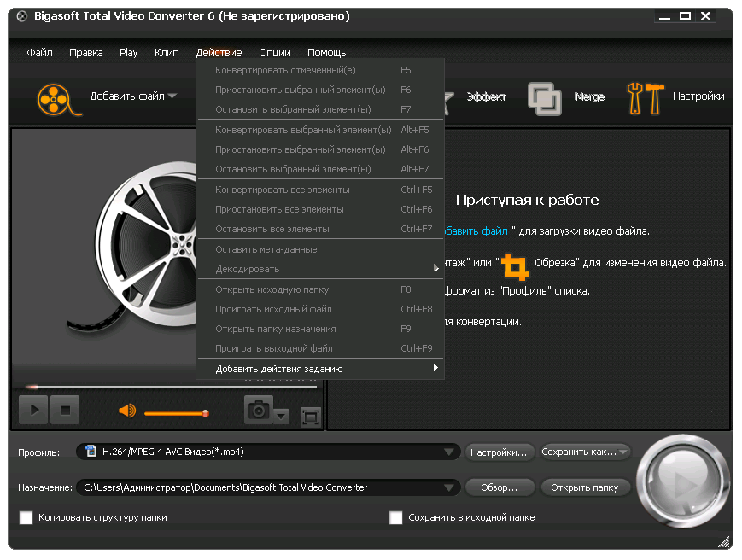The height and width of the screenshot is (560, 742).
Task: Close the Bigasoft Total Video Converter window
Action: coord(705,16)
